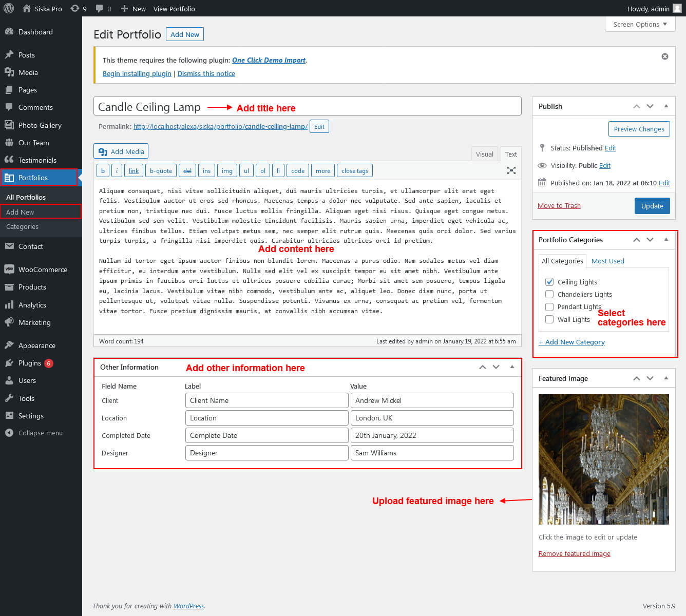Select the All Categories tab
686x616 pixels.
(562, 261)
